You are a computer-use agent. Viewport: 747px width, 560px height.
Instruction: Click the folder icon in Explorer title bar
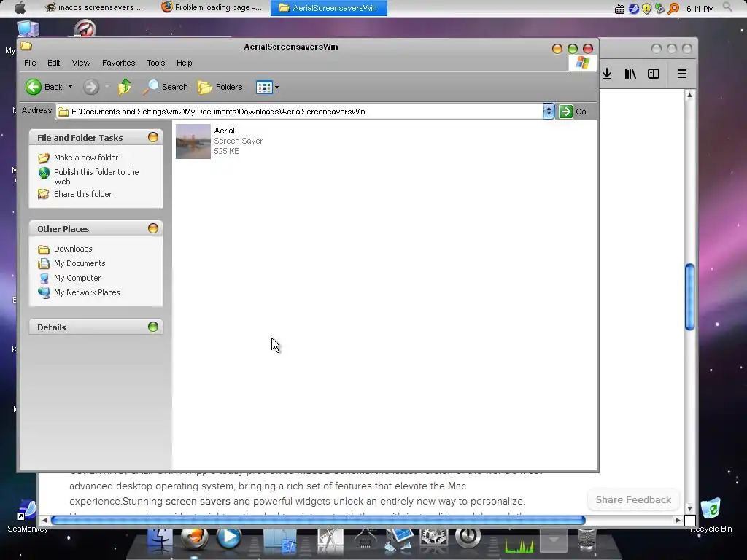(26, 46)
